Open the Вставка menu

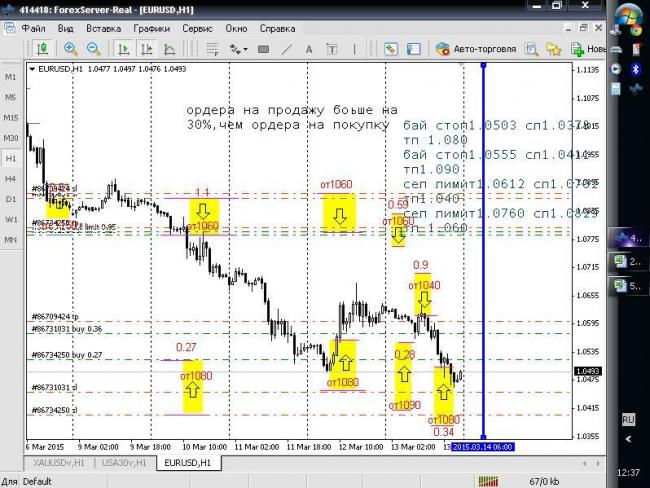pos(104,29)
